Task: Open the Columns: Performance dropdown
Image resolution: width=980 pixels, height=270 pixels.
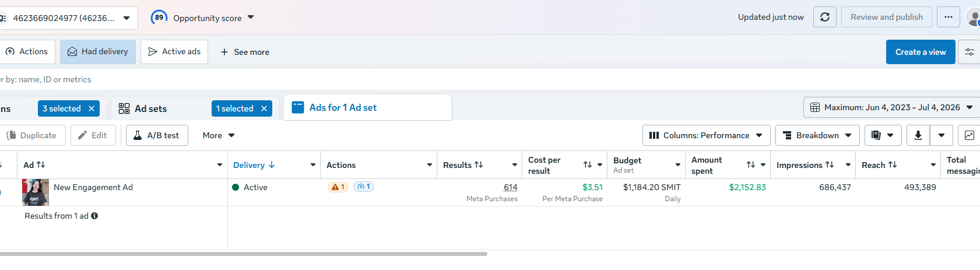Action: tap(707, 135)
